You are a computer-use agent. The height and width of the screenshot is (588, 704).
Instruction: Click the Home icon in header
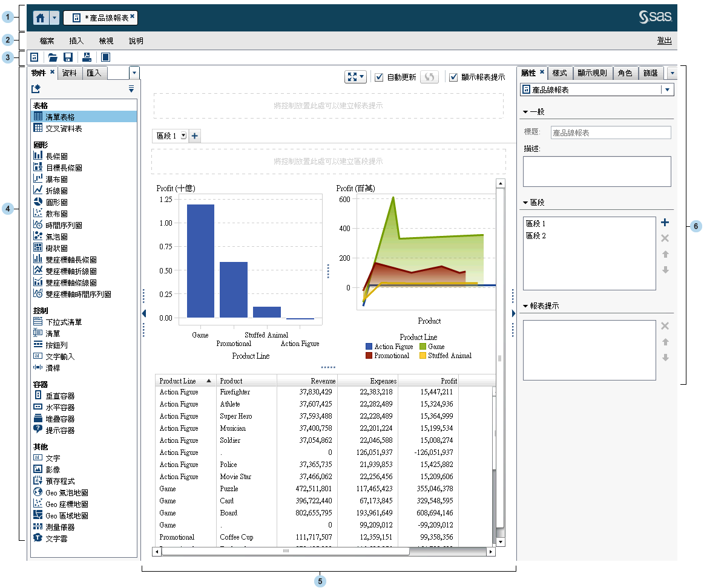41,18
